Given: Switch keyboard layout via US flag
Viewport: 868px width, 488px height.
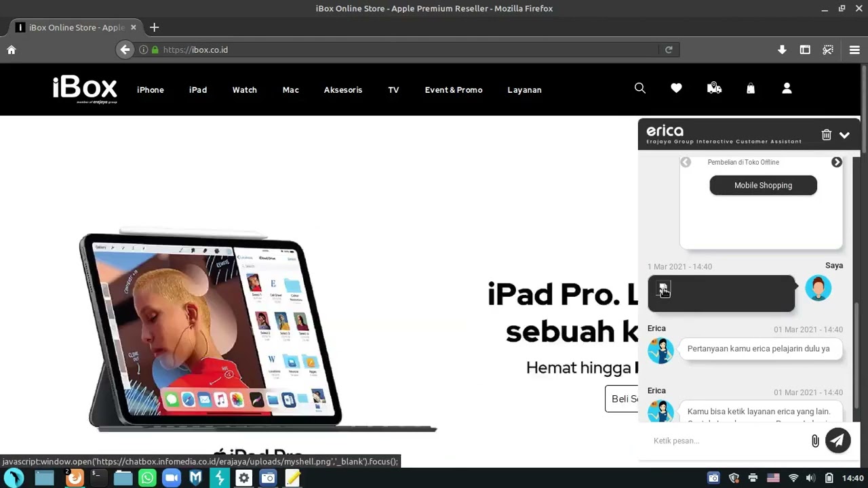Looking at the screenshot, I should click(x=773, y=478).
